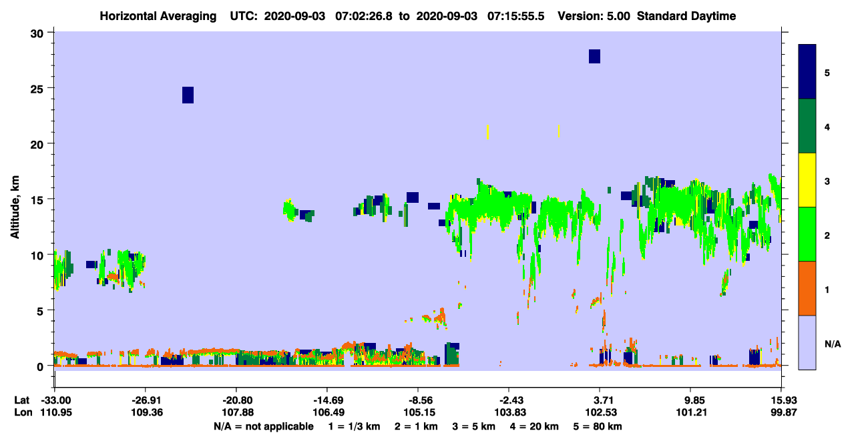Click the longitude value 110.95
This screenshot has height=445, width=868.
click(x=55, y=412)
